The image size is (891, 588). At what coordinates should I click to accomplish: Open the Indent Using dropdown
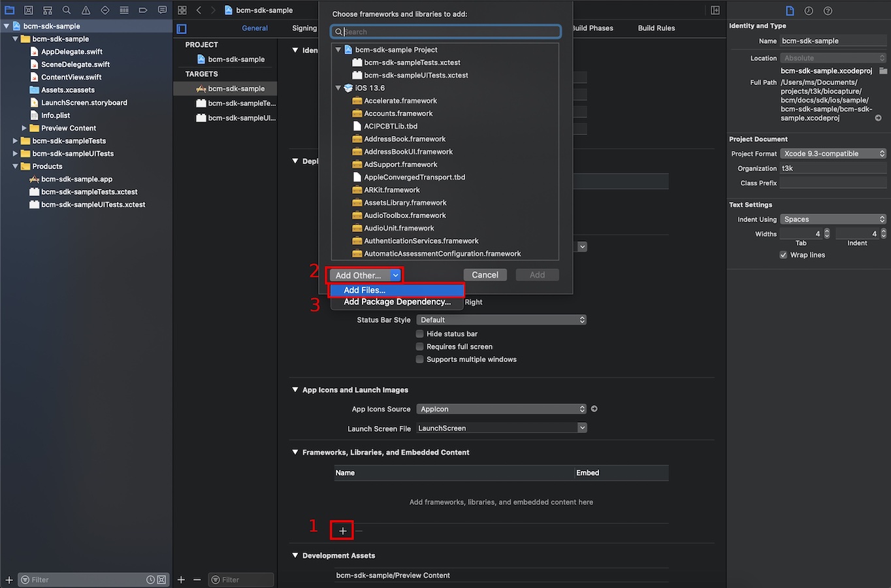tap(833, 220)
